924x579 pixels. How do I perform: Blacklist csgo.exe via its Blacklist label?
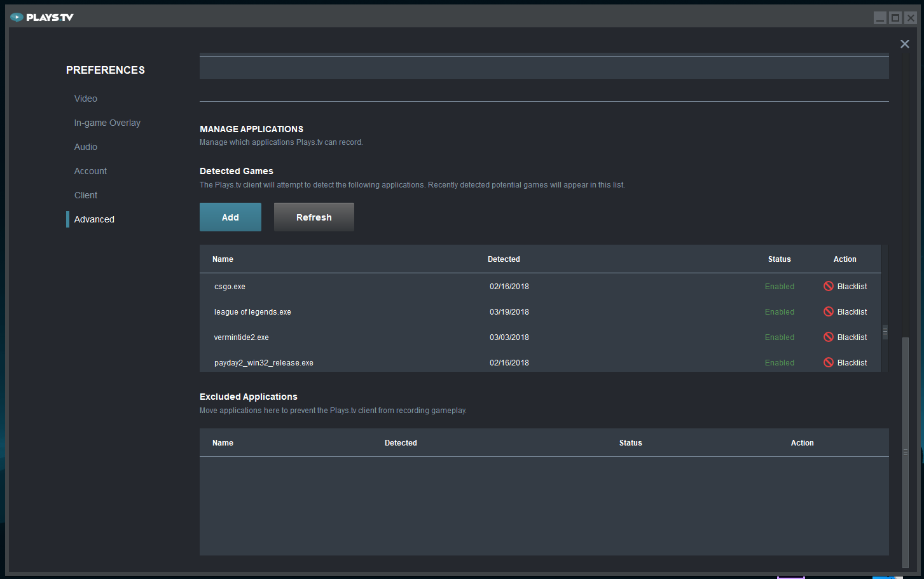(x=852, y=287)
